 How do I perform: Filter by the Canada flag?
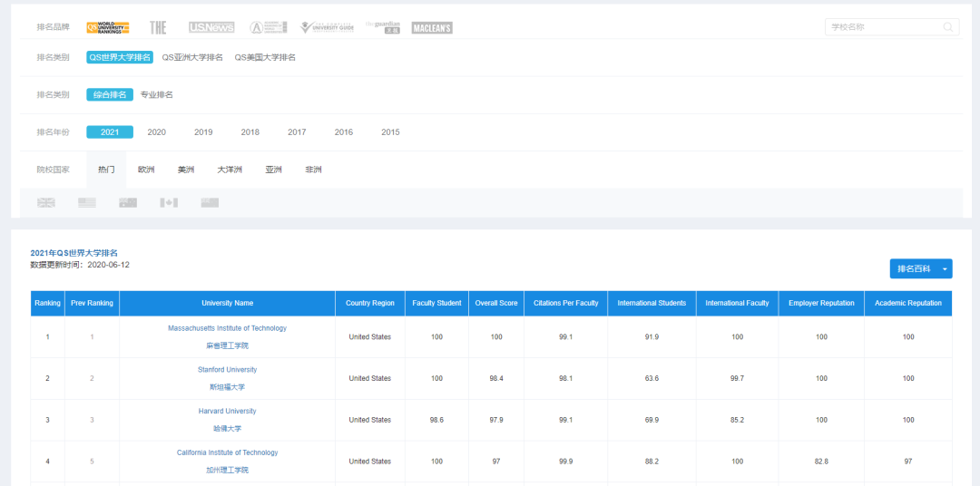[x=169, y=202]
